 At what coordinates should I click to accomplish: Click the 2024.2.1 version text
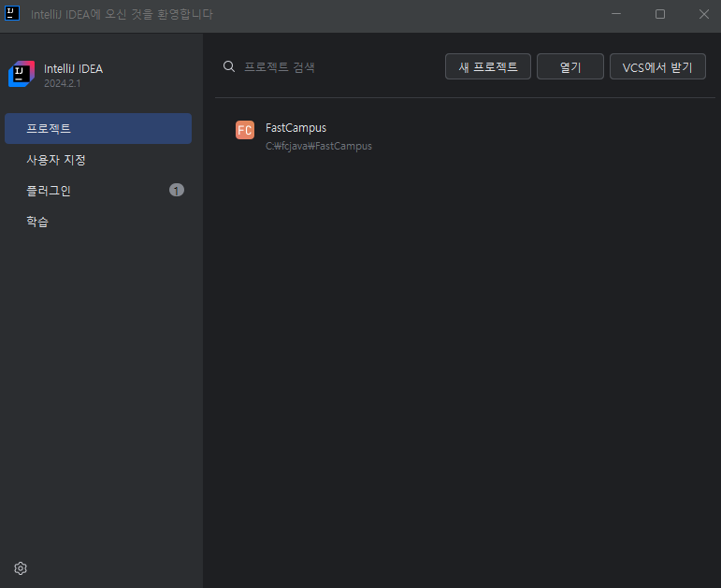coord(62,84)
